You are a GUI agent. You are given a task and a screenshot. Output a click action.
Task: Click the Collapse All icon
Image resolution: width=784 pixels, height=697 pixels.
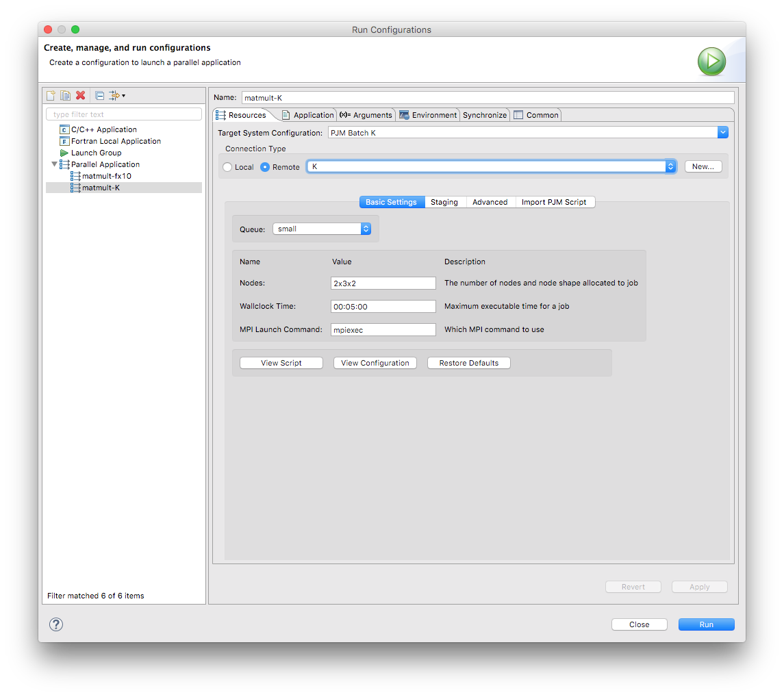pos(99,95)
